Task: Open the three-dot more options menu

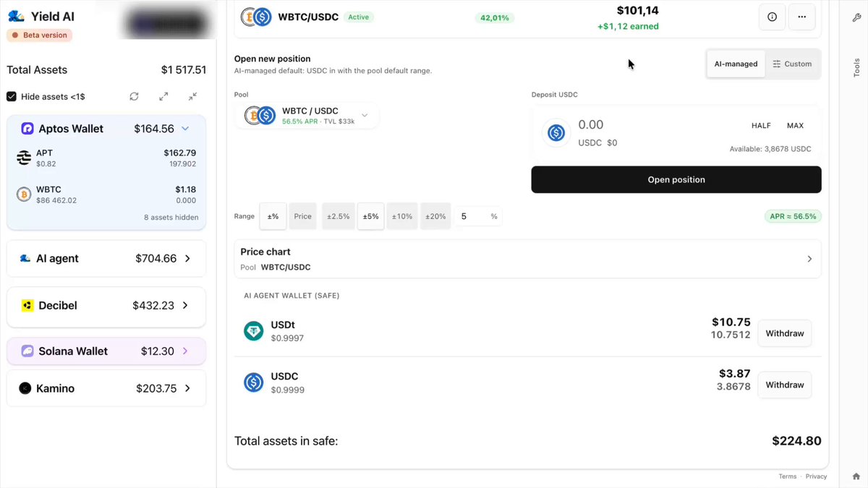Action: (801, 17)
